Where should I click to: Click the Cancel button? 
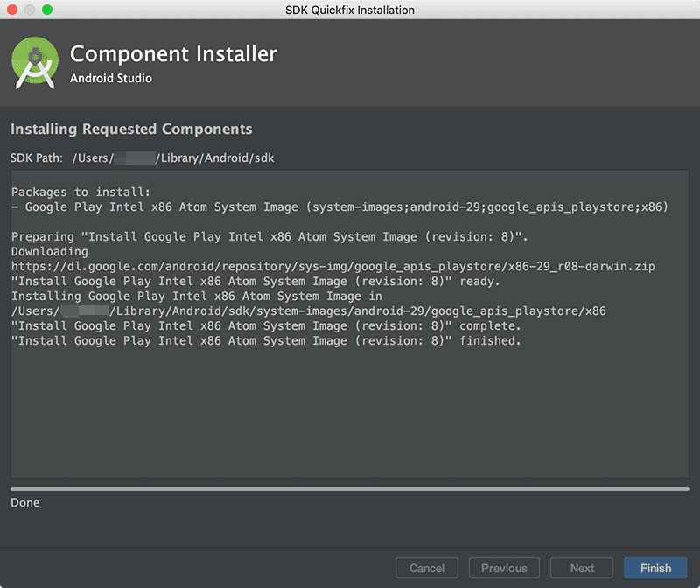click(427, 568)
